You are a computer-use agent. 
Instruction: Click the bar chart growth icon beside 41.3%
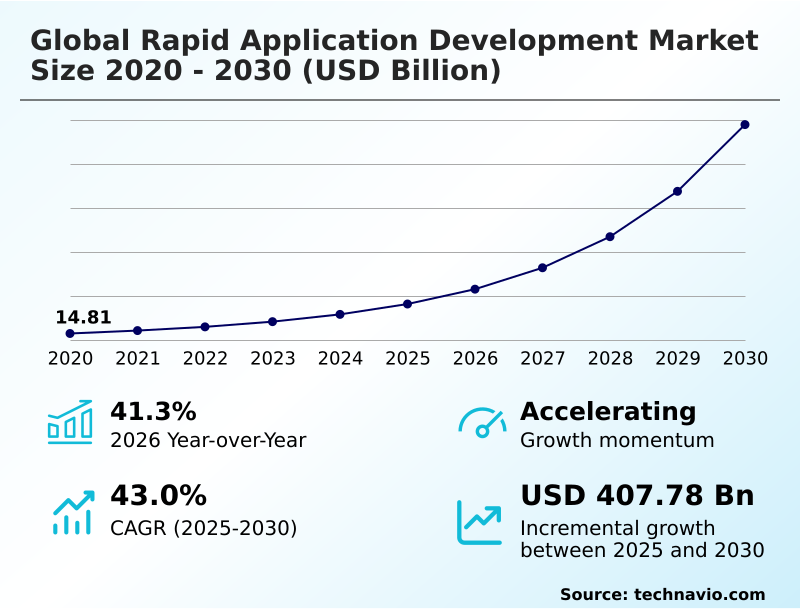coord(69,422)
